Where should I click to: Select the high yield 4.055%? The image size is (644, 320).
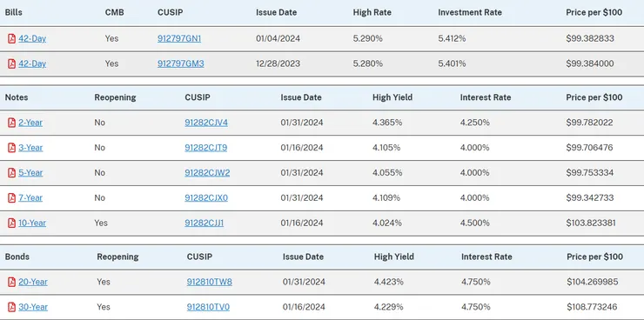pyautogui.click(x=387, y=173)
